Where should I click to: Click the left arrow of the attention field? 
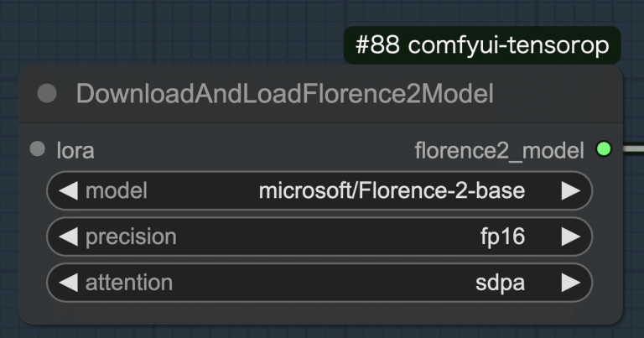pos(68,283)
